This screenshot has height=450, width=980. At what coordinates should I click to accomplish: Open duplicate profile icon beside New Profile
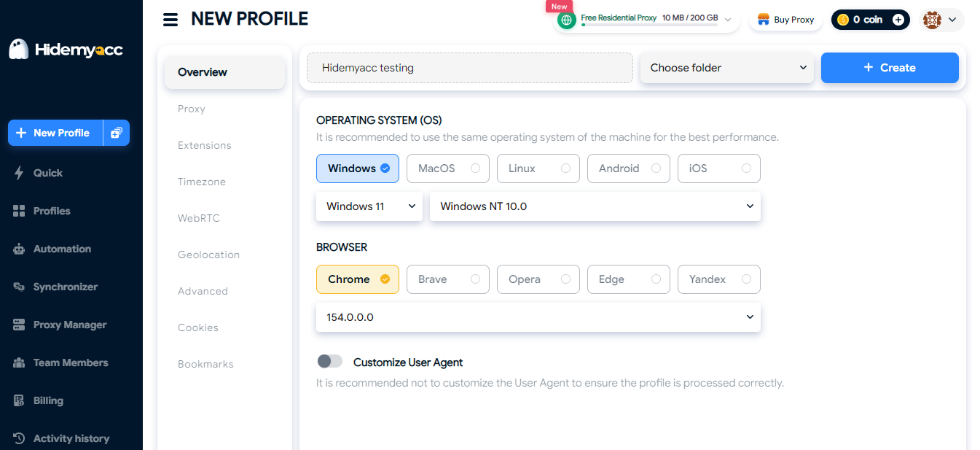(117, 133)
